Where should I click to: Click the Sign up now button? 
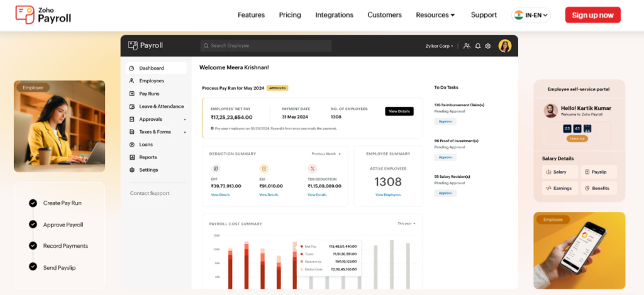592,15
